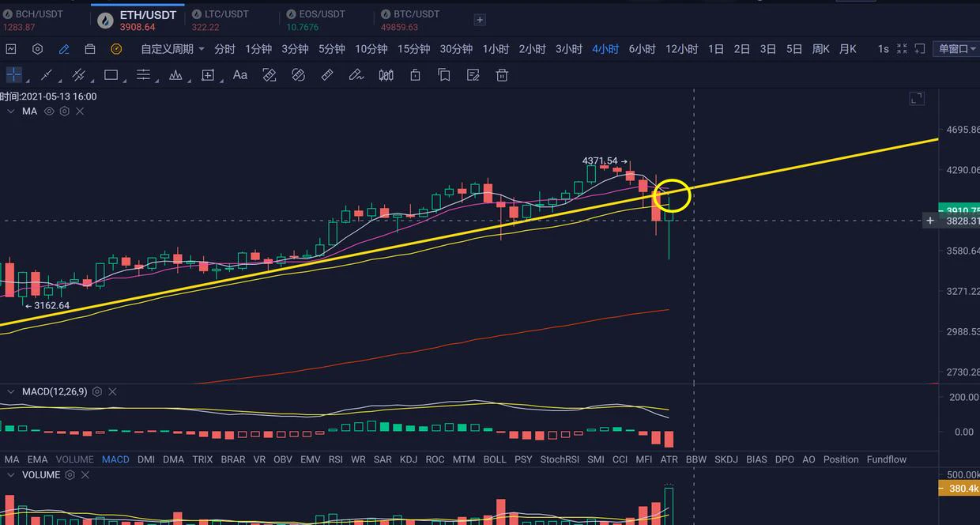
Task: Select the crosshair cursor tool
Action: (x=14, y=75)
